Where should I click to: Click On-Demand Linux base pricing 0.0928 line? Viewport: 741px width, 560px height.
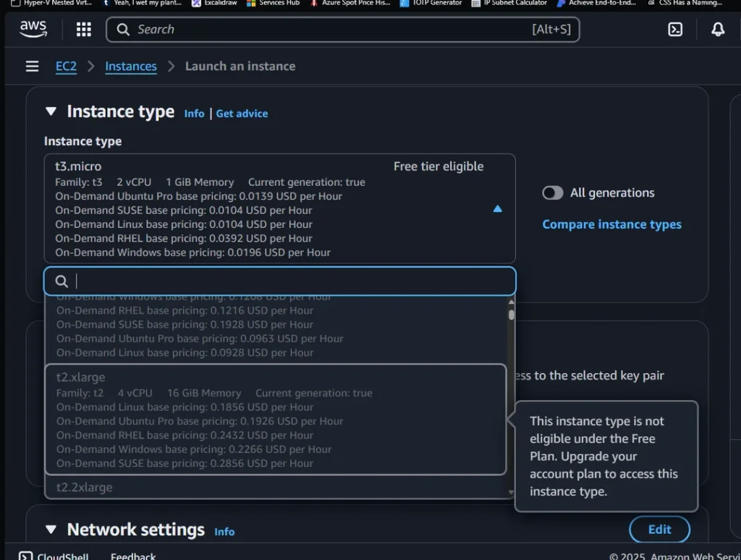coord(185,352)
